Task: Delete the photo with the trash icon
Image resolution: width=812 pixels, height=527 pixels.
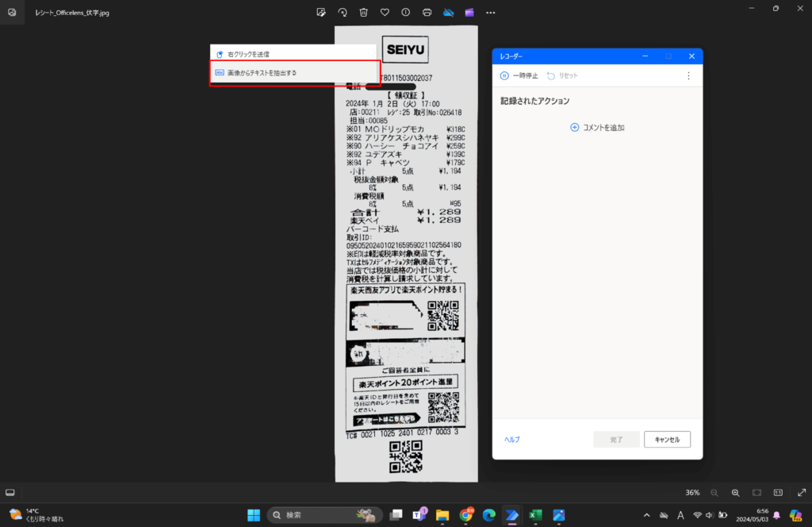Action: tap(363, 13)
